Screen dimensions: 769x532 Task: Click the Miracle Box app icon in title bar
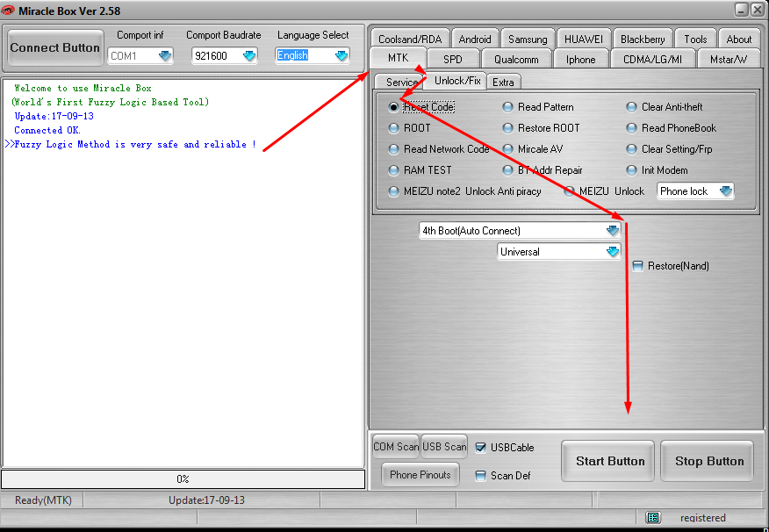tap(8, 11)
